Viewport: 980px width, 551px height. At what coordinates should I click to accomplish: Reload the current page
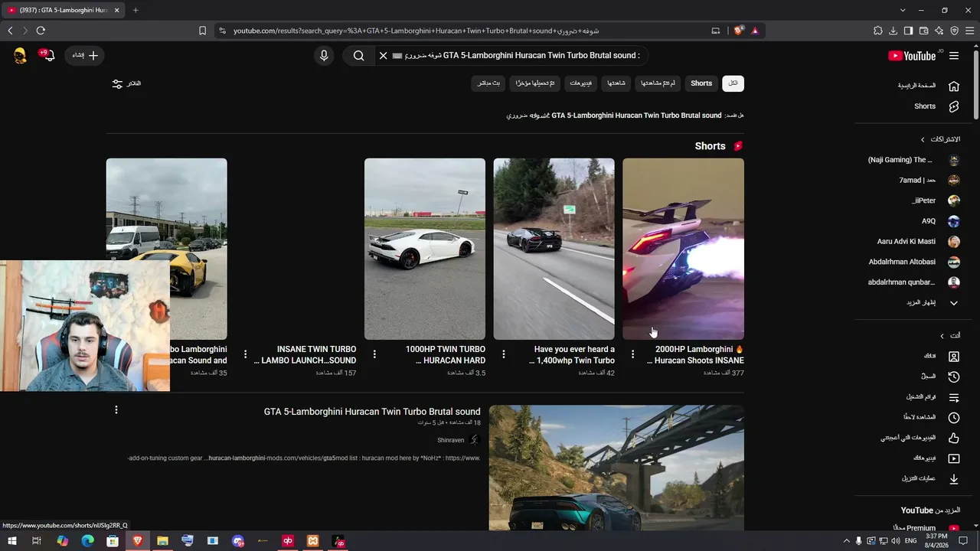(x=41, y=31)
